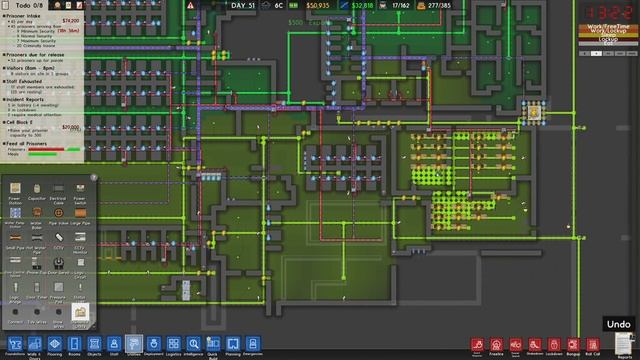
Task: Open the Deployment view
Action: pos(153,344)
